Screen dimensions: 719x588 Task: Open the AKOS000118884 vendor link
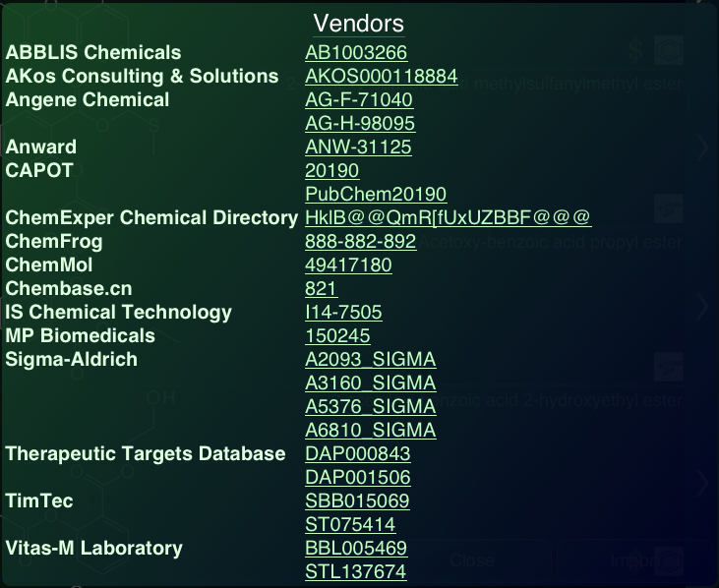pos(381,77)
